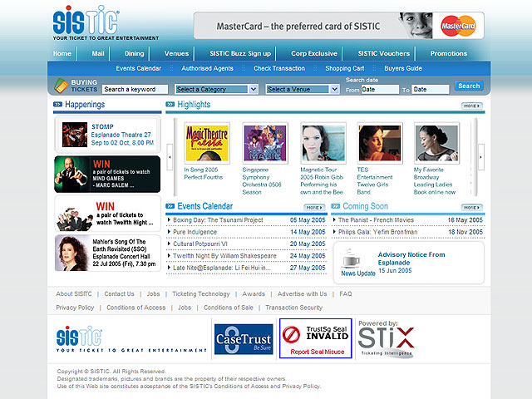
Task: Click the Buying Tickets ticket icon
Action: tap(62, 86)
